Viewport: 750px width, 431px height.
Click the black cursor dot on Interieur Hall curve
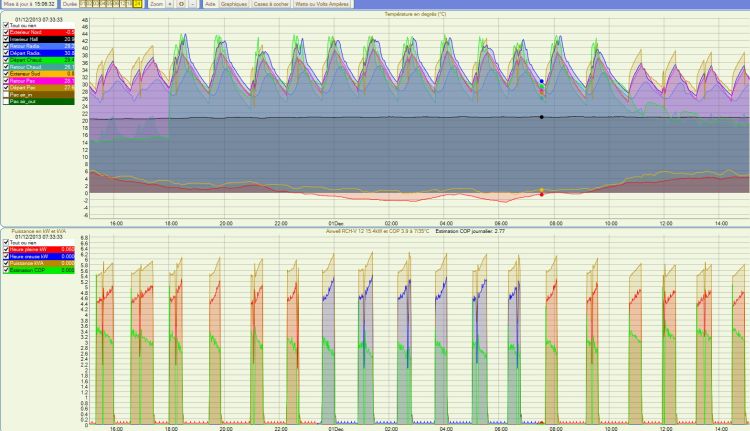(541, 117)
